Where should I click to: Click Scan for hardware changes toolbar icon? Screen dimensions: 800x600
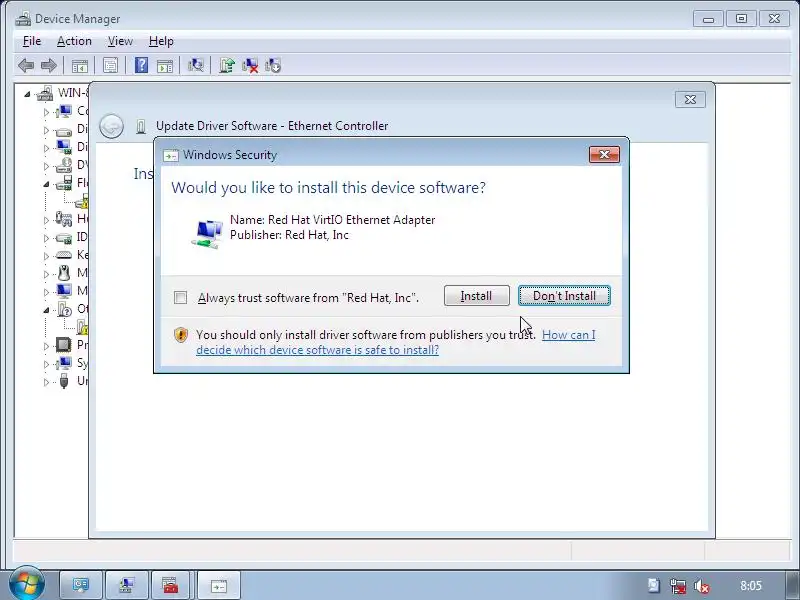(x=195, y=65)
